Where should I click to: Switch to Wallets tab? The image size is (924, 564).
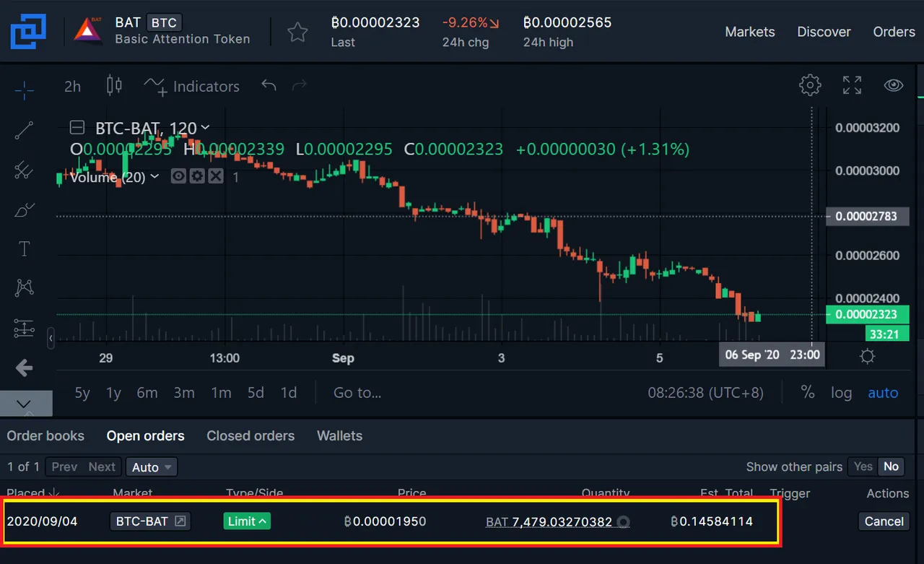[339, 436]
